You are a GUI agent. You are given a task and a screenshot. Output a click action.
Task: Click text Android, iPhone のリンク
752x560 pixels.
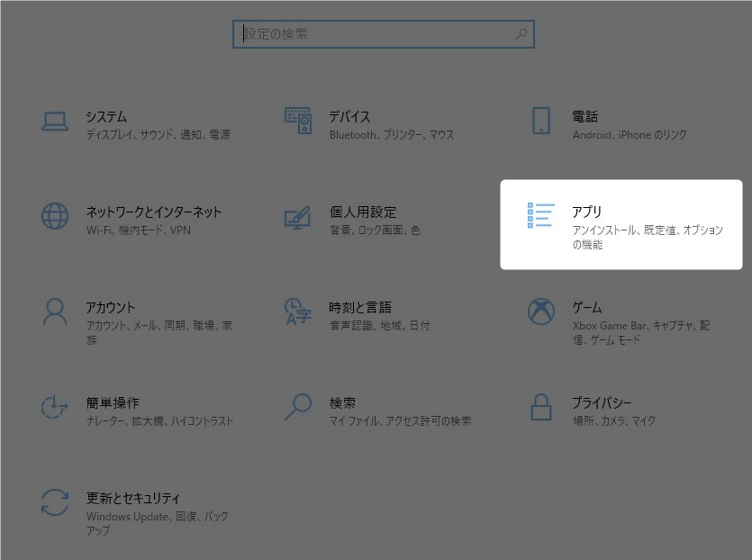[x=630, y=135]
